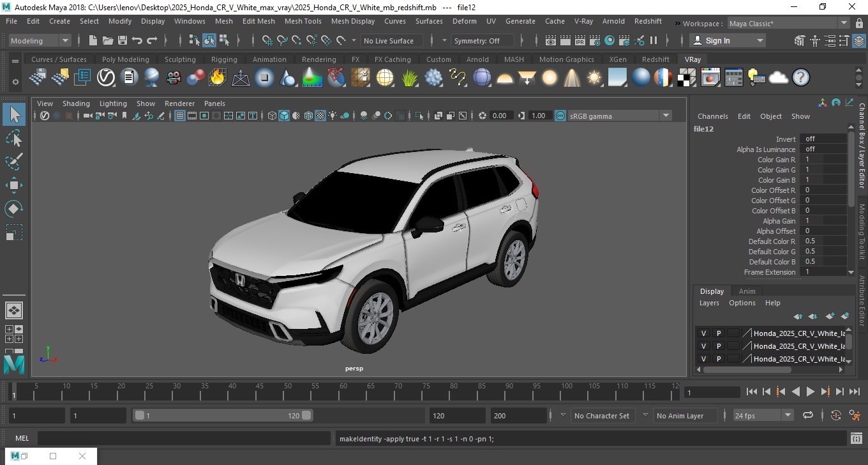Viewport: 868px width, 465px height.
Task: Save the scene with the floppy icon
Action: coord(123,40)
